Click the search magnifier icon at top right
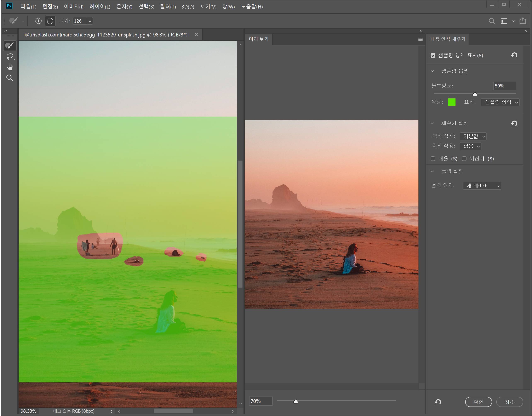 tap(492, 21)
